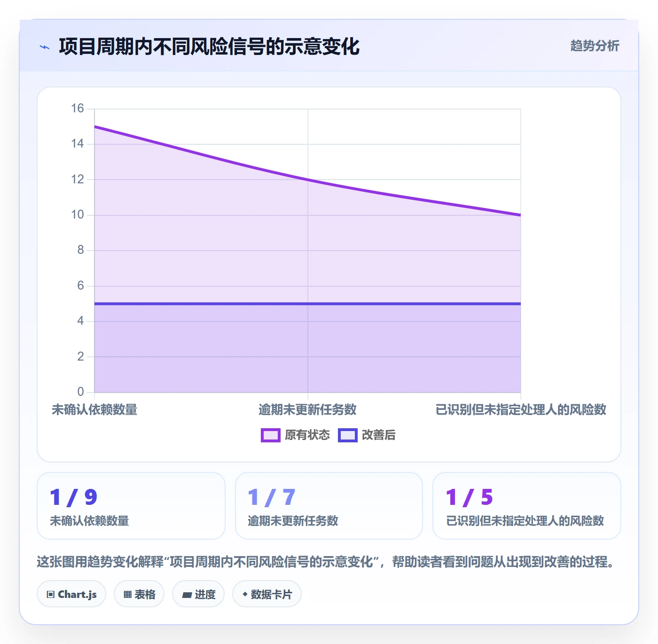Click the purple line point at value 12
The height and width of the screenshot is (644, 658).
coord(308,180)
